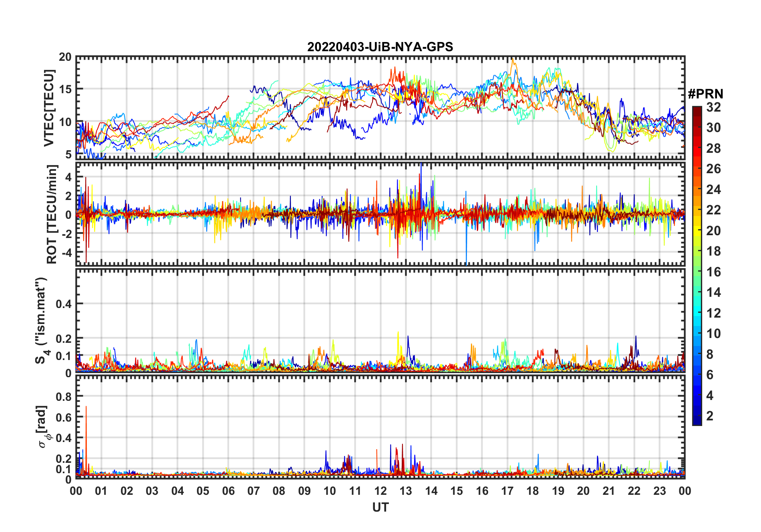Click S4 y-tick label 0.4

(64, 304)
